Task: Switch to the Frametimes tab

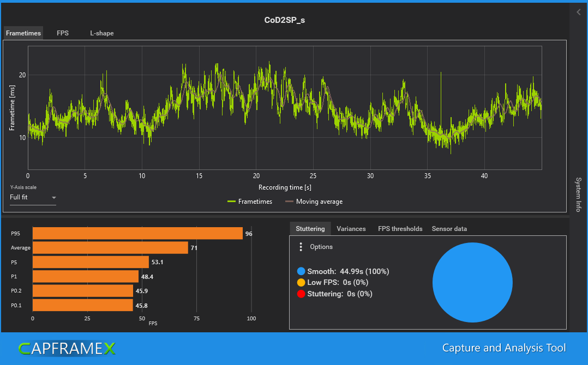Action: pyautogui.click(x=23, y=33)
